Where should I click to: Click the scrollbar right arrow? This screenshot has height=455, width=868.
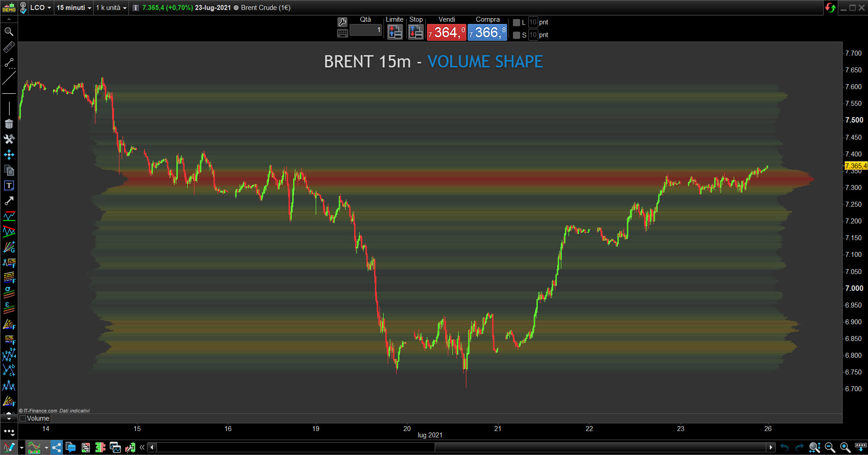point(771,448)
